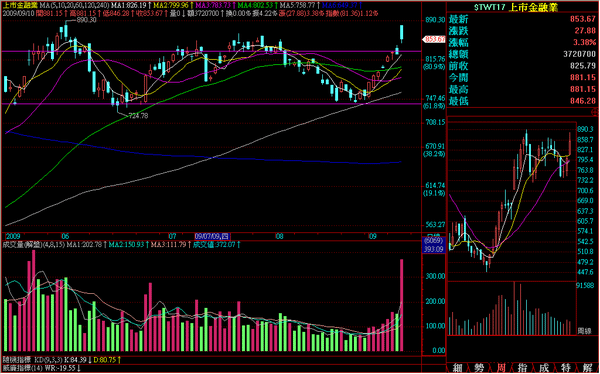Viewport: 600px width, 374px height.
Task: Select the 隨機指標 KD(9,3,3) indicator row
Action: (61, 360)
